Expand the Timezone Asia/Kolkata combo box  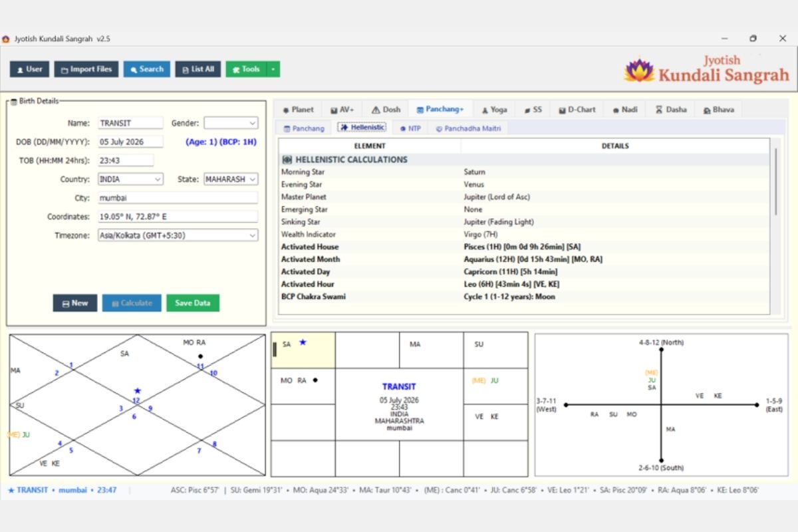point(178,235)
